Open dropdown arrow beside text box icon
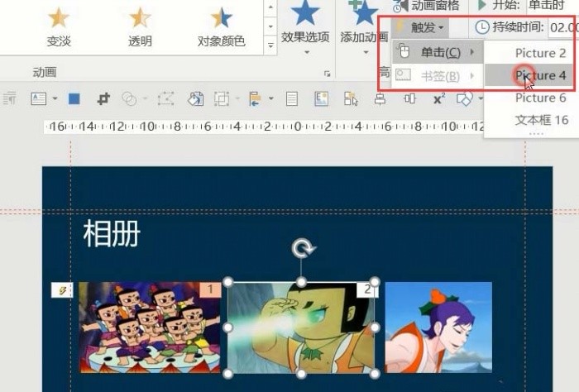Screen dimensions: 579x392 click(55, 98)
